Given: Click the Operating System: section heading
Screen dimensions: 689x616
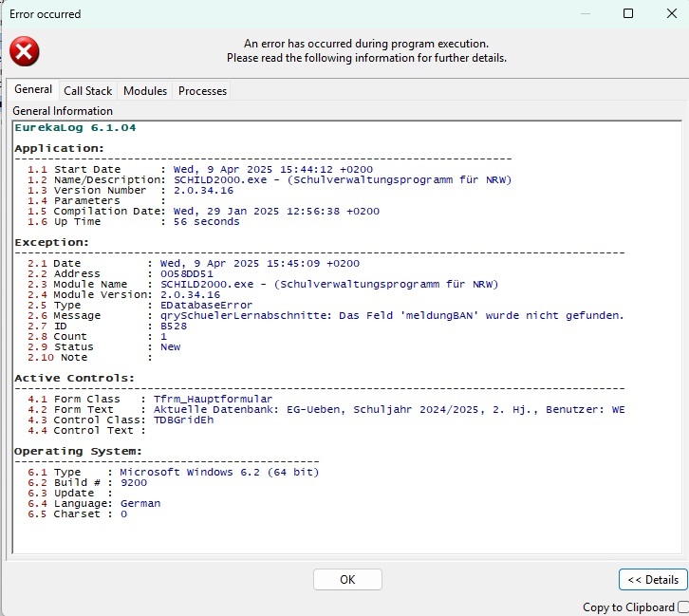Looking at the screenshot, I should 78,451.
